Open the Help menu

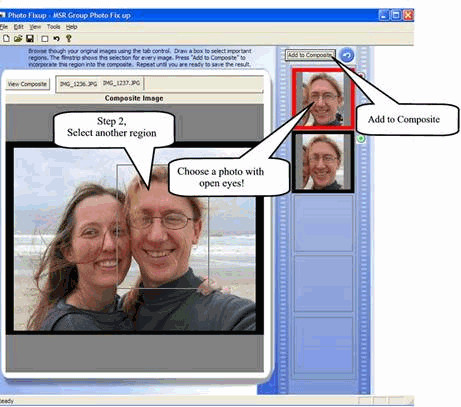(x=71, y=27)
